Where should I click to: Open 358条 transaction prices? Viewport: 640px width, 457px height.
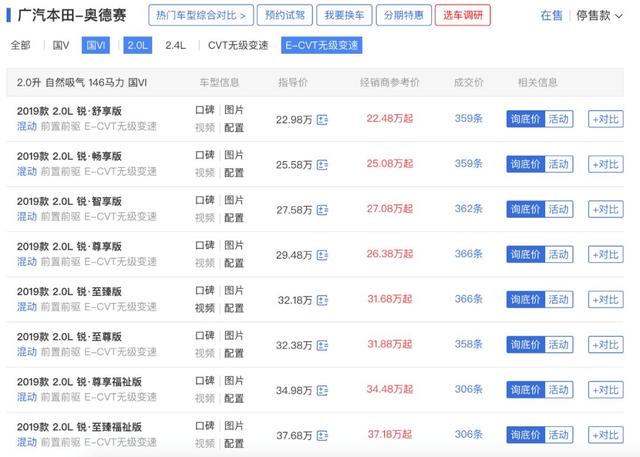coord(469,344)
